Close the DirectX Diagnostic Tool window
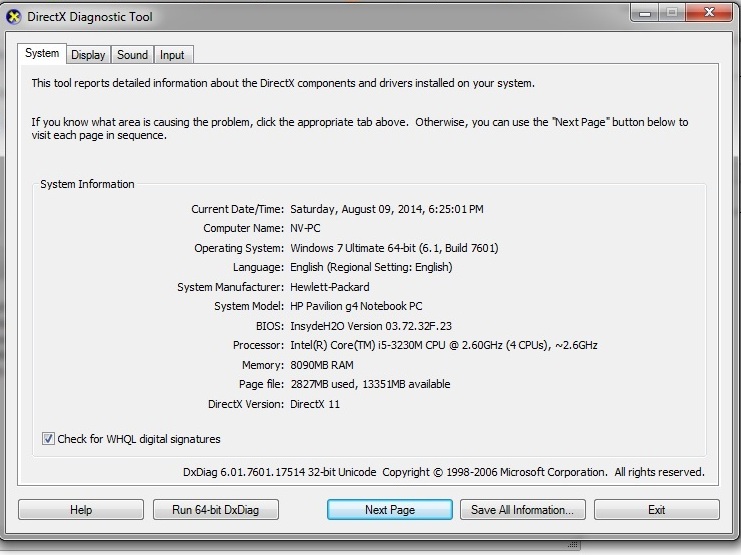 [x=708, y=14]
